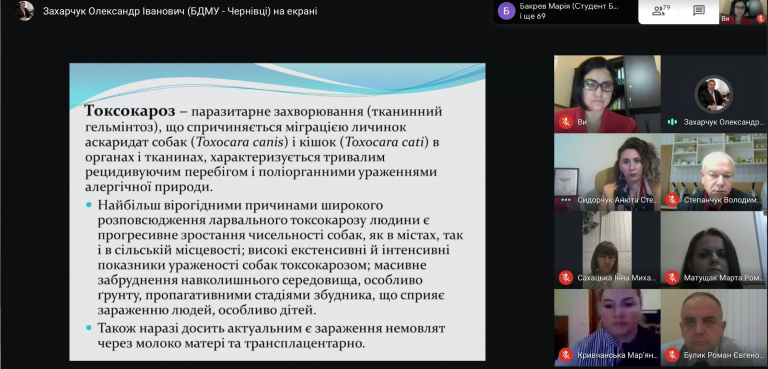Click the muted mic icon on Булик Роман tile
768x369 pixels.
point(672,355)
